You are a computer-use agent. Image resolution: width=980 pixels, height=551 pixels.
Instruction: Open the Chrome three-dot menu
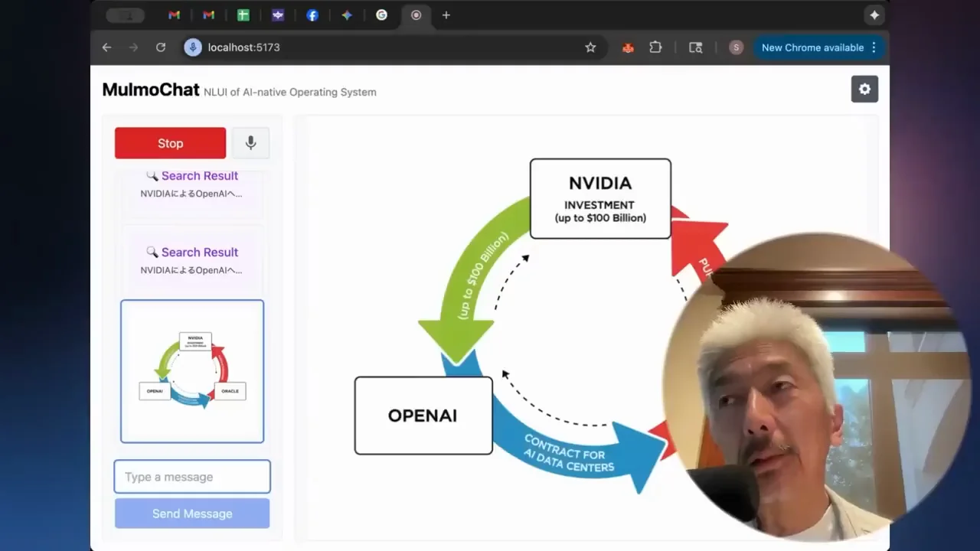pyautogui.click(x=874, y=47)
